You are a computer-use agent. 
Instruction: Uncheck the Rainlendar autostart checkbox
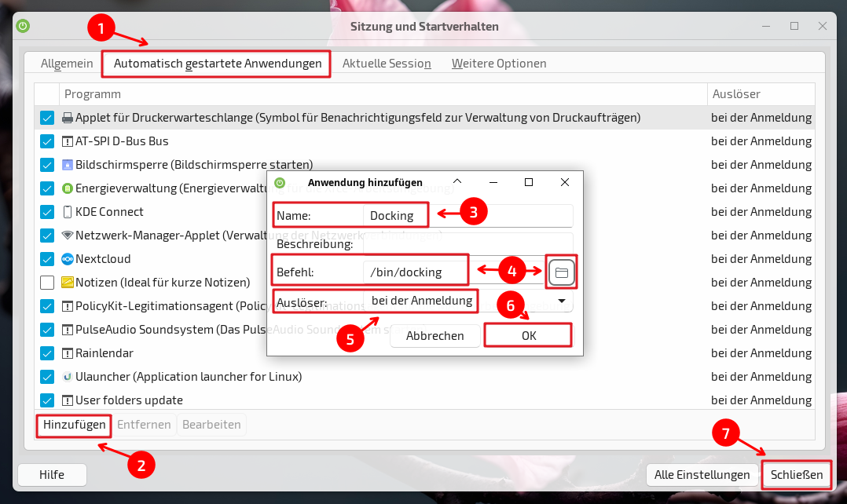point(47,353)
